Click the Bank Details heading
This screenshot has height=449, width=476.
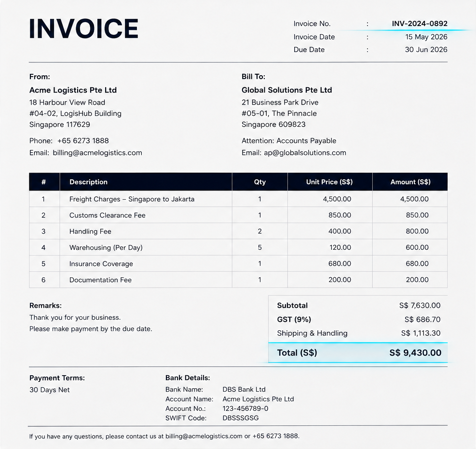[188, 378]
